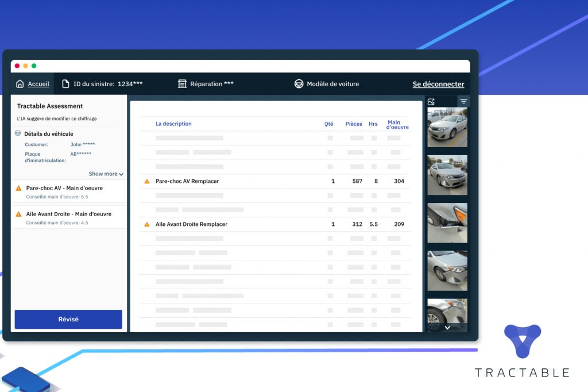Screen dimensions: 588x392
Task: Click the La description column header
Action: click(173, 124)
